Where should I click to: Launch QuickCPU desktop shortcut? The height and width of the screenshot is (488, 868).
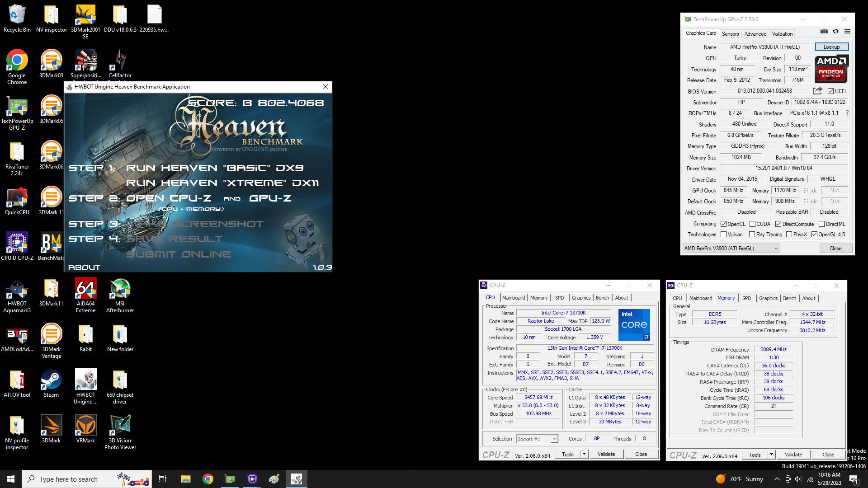click(x=17, y=201)
